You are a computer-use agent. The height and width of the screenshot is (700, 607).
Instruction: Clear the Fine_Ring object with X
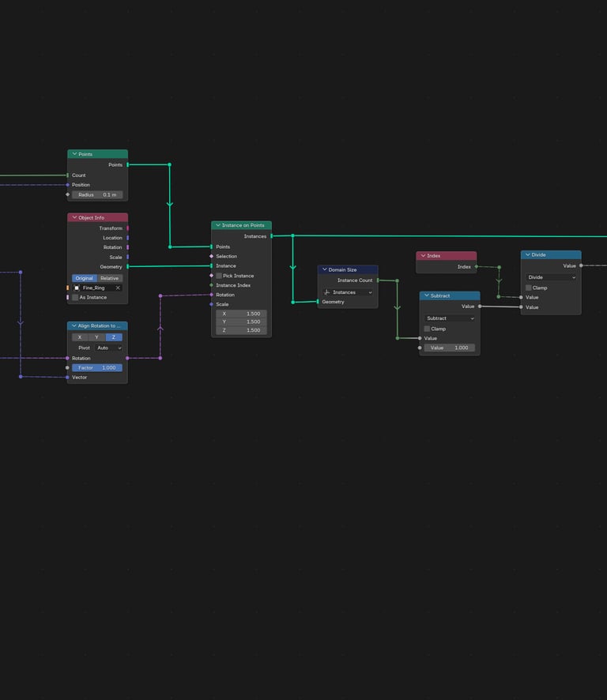(x=118, y=288)
